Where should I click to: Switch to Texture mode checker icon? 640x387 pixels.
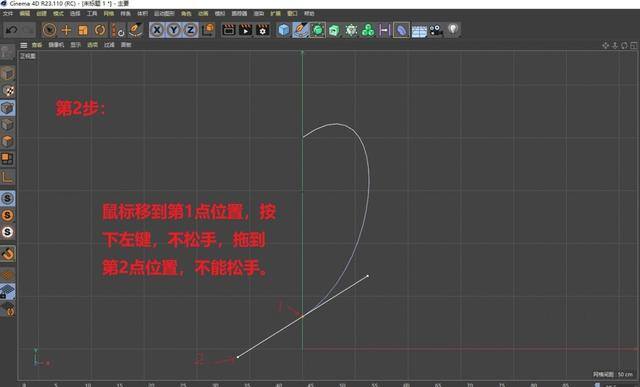(x=7, y=91)
